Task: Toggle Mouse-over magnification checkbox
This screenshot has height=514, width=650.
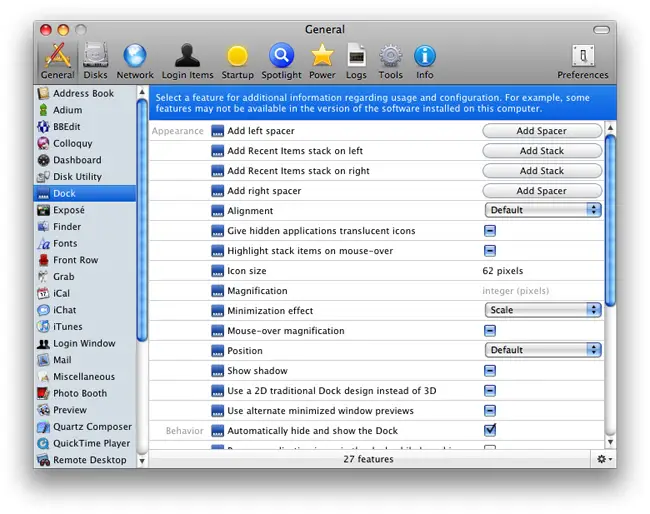Action: coord(490,331)
